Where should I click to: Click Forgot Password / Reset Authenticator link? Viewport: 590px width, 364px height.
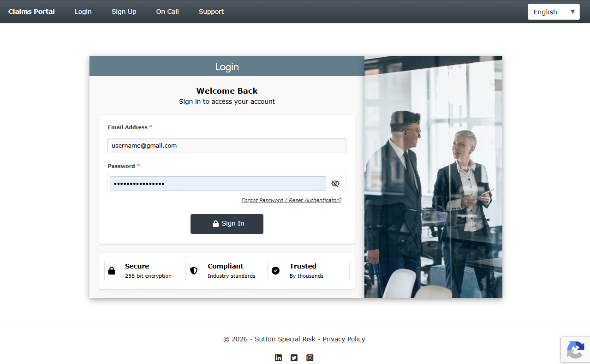(x=292, y=200)
